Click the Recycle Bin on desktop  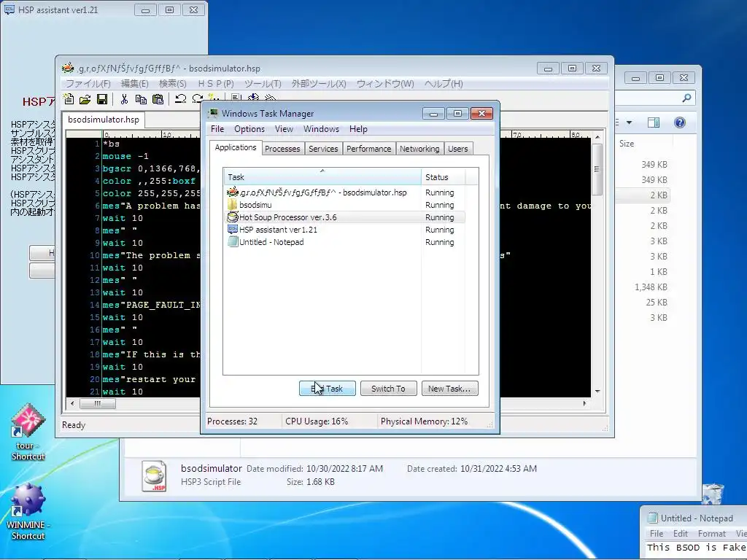pos(713,494)
